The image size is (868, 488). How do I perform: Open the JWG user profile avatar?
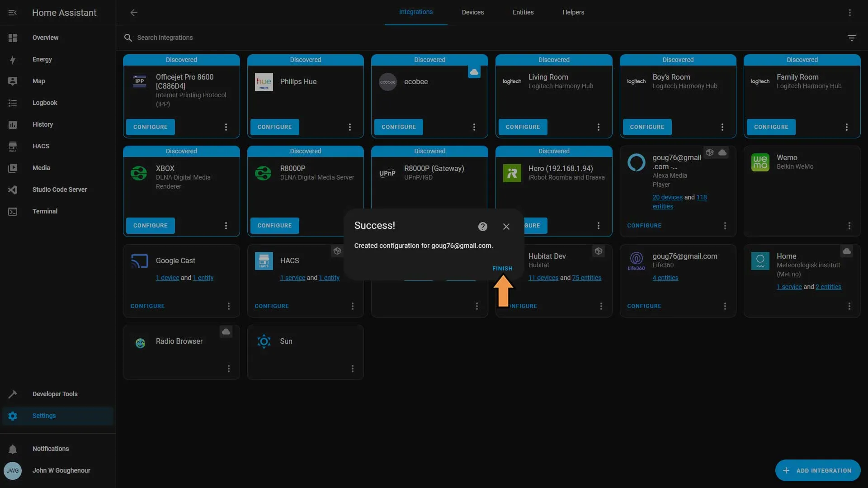tap(13, 470)
